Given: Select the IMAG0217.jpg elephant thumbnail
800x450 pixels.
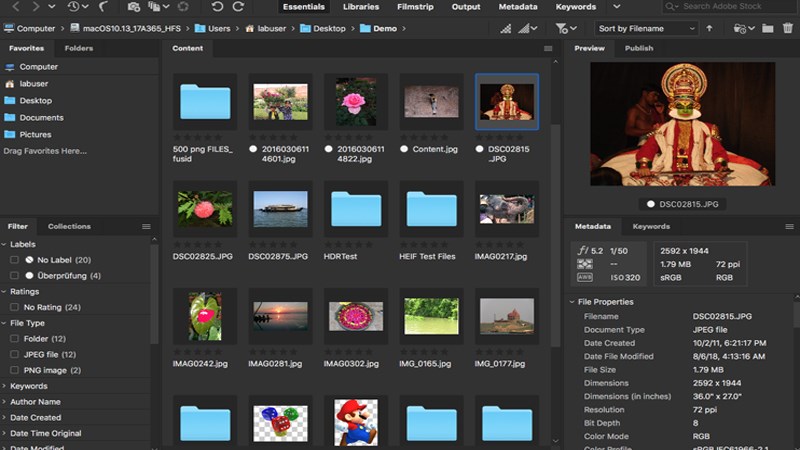Looking at the screenshot, I should 507,209.
